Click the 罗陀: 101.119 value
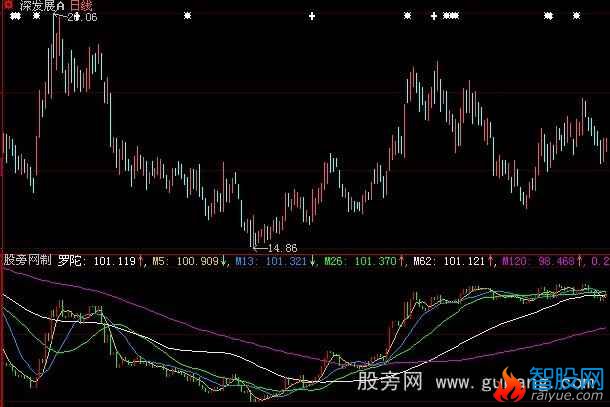 tap(97, 260)
